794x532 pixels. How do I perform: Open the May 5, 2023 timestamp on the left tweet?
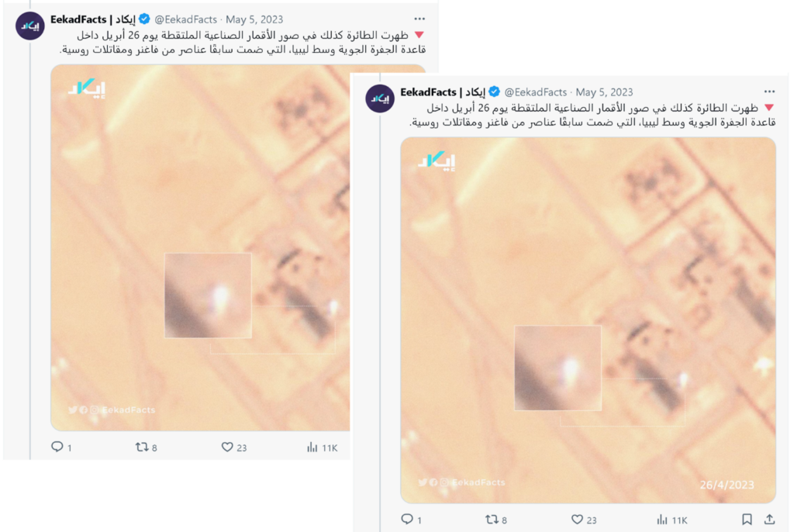(x=254, y=19)
